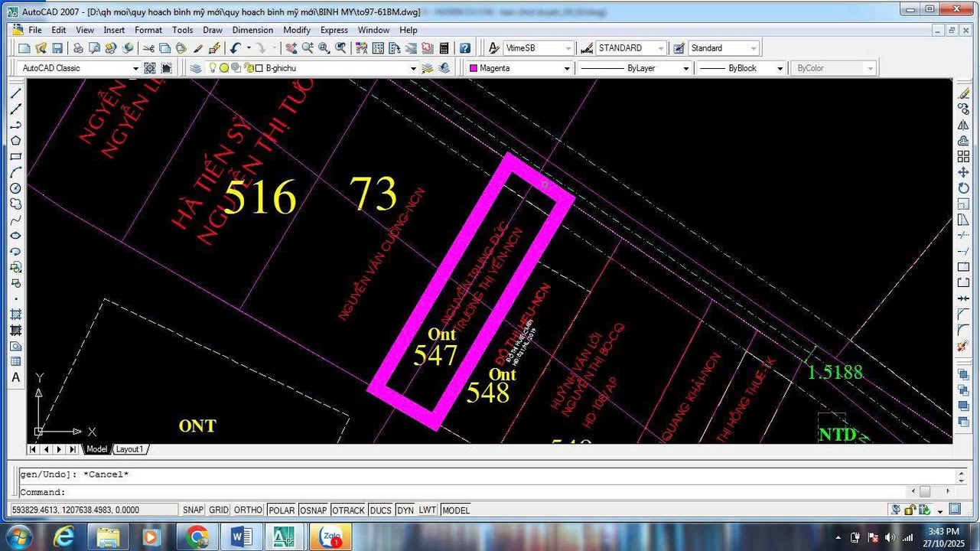Open the QuickCalc calculator icon
Screen dimensions: 980x551
444,48
